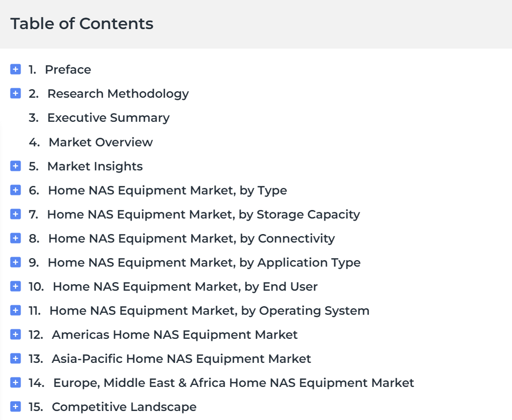Select the Research Methodology entry text
Screen dimensions: 512x420
118,94
